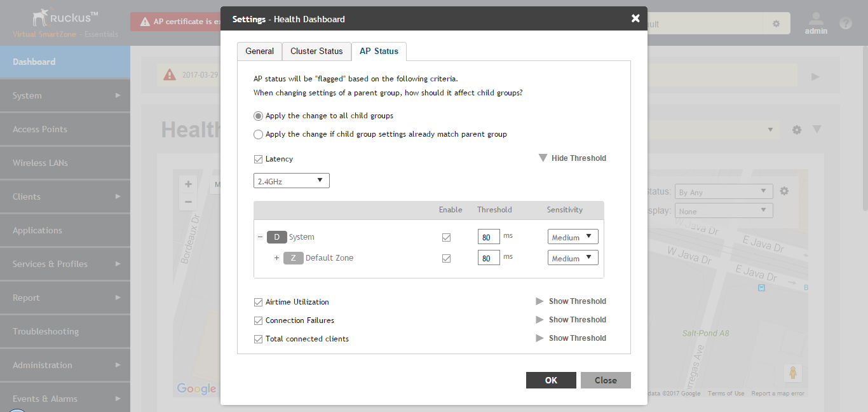
Task: Toggle the Latency checkbox
Action: pyautogui.click(x=258, y=159)
